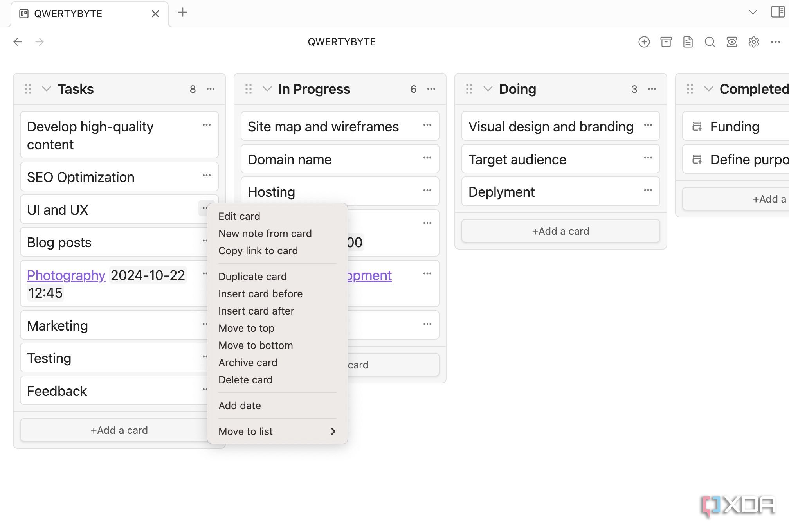This screenshot has height=532, width=789.
Task: Add a new list using the plus-circle icon
Action: tap(644, 42)
